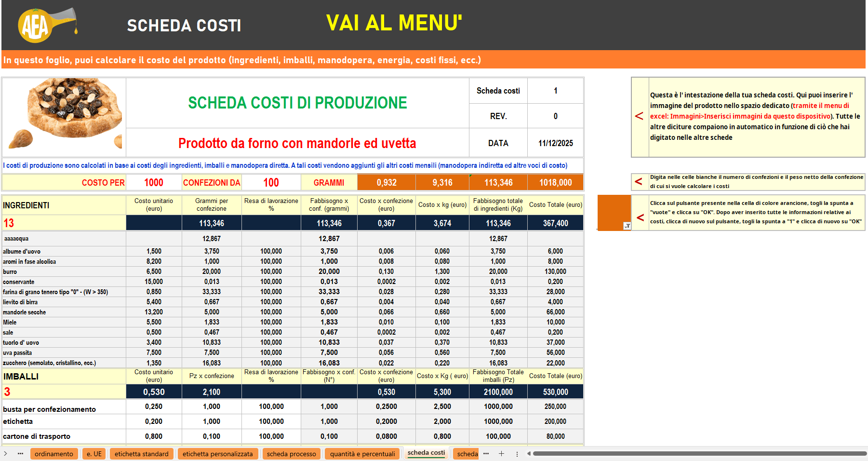Select the ingredient count cell 13
Screen dimensions: 868x461
(x=64, y=223)
